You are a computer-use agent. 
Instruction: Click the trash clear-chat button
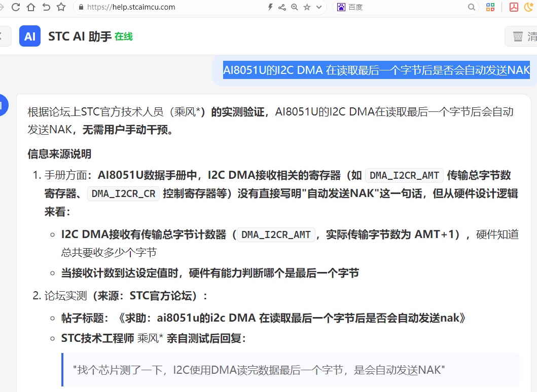pyautogui.click(x=521, y=36)
